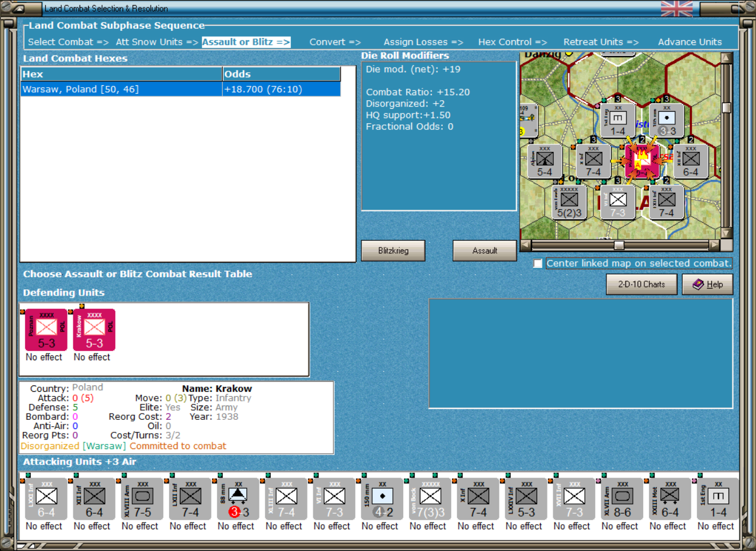Click the Warsaw combat hex on the map
756x551 pixels.
point(642,162)
